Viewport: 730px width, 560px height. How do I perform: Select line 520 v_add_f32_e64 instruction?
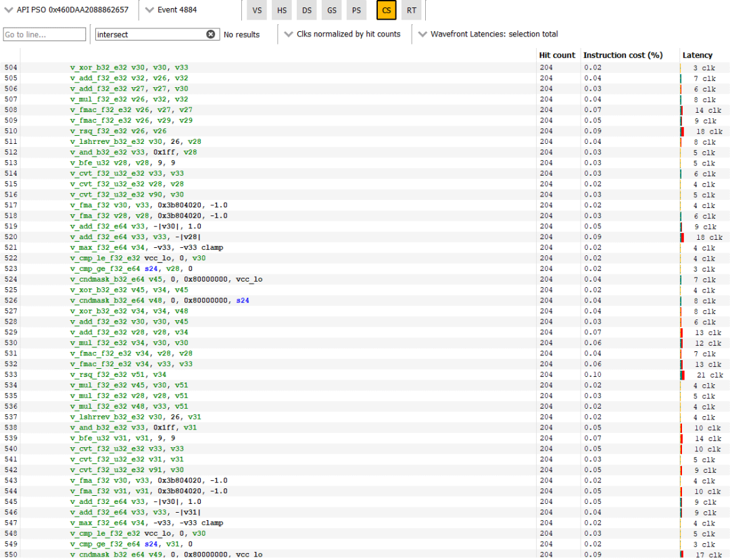135,236
